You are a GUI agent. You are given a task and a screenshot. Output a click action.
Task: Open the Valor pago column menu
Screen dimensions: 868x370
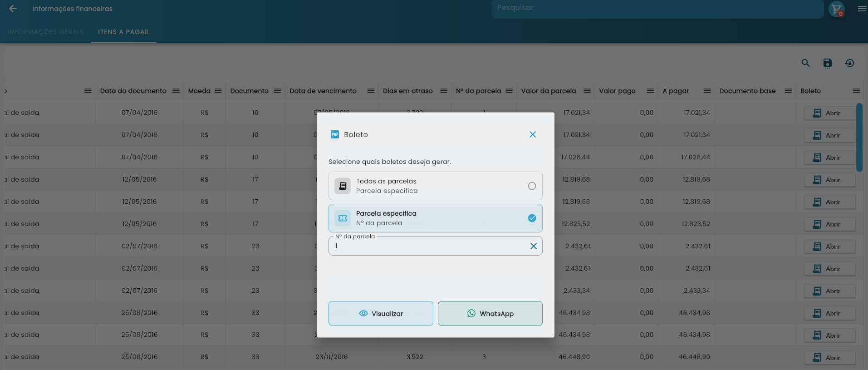coord(650,91)
